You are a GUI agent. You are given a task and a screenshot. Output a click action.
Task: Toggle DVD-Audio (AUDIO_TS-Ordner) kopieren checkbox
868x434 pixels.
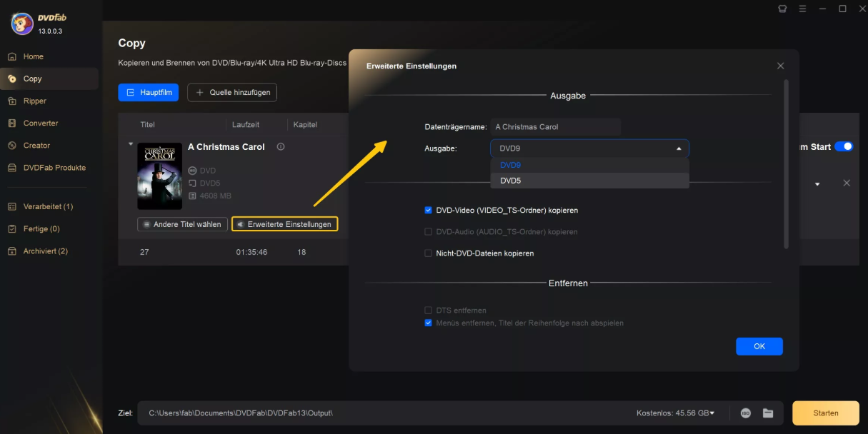pyautogui.click(x=429, y=232)
